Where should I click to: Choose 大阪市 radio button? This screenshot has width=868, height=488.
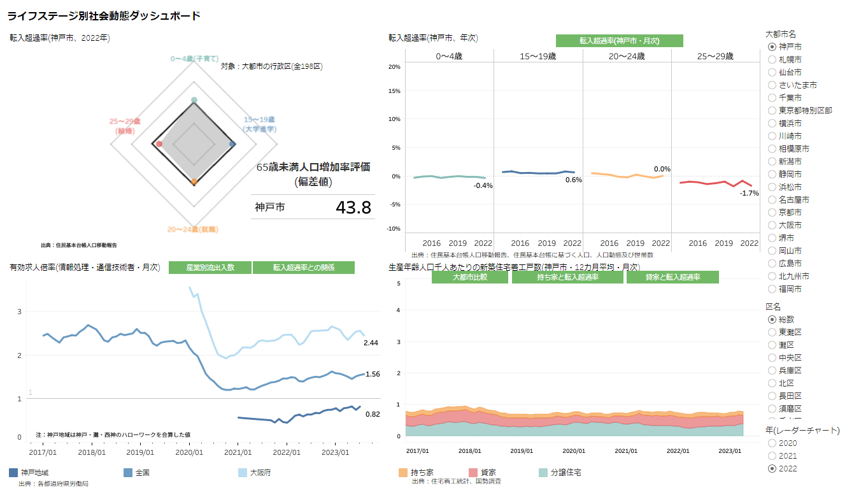click(772, 225)
